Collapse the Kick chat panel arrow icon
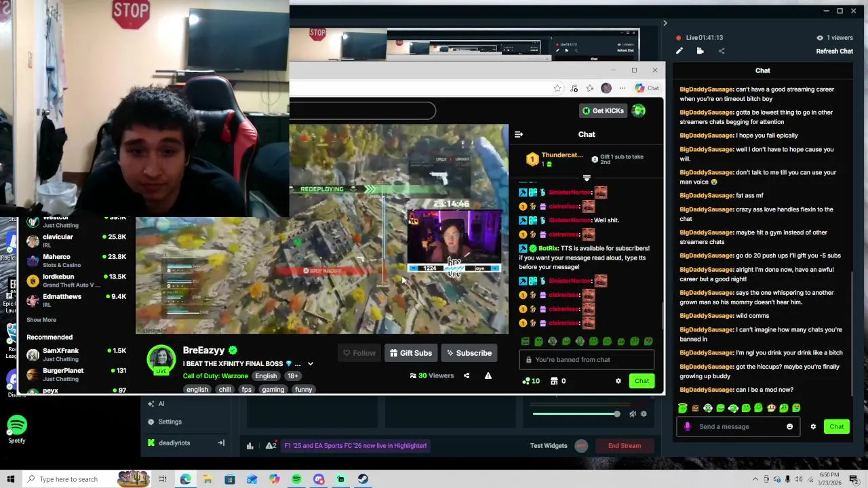Viewport: 868px width, 488px height. pyautogui.click(x=519, y=134)
